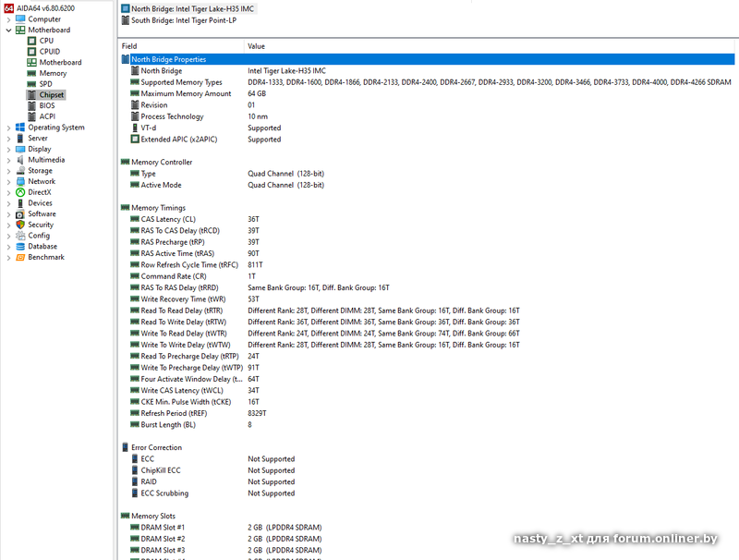739x560 pixels.
Task: Select the Benchmark icon
Action: (20, 258)
